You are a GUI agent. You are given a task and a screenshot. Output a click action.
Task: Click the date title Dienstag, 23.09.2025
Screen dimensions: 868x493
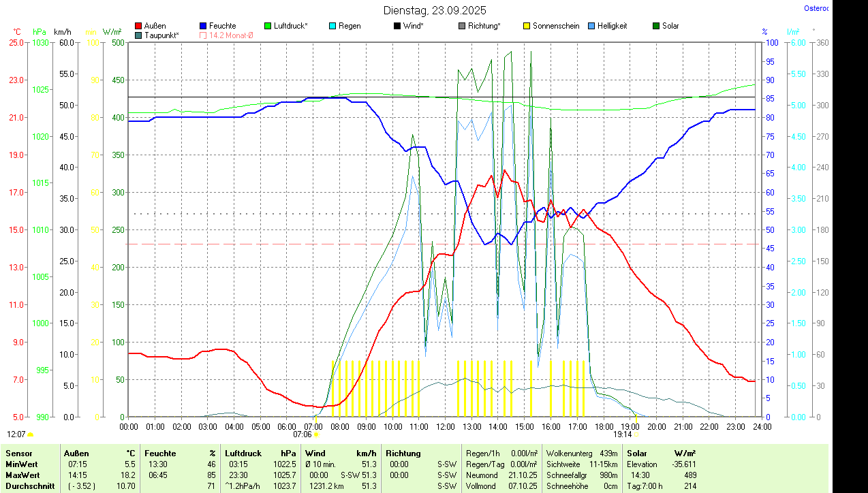click(x=434, y=10)
